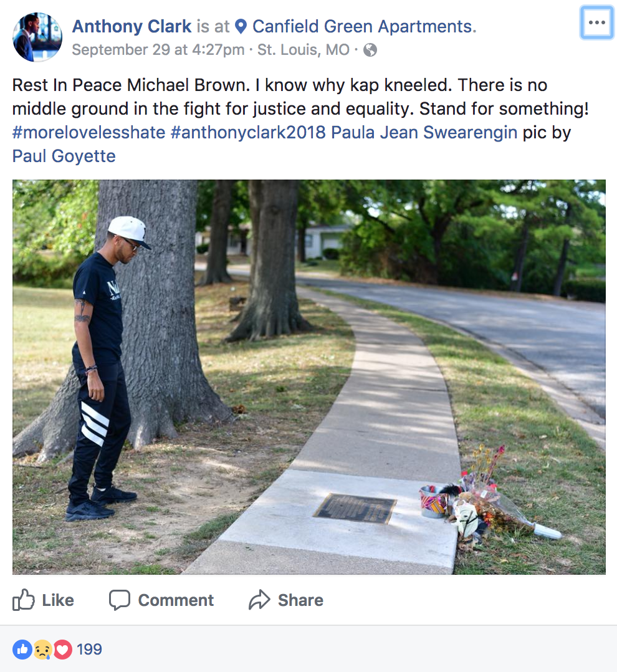Image resolution: width=617 pixels, height=672 pixels.
Task: Open the memorial sidewalk photo
Action: (309, 377)
